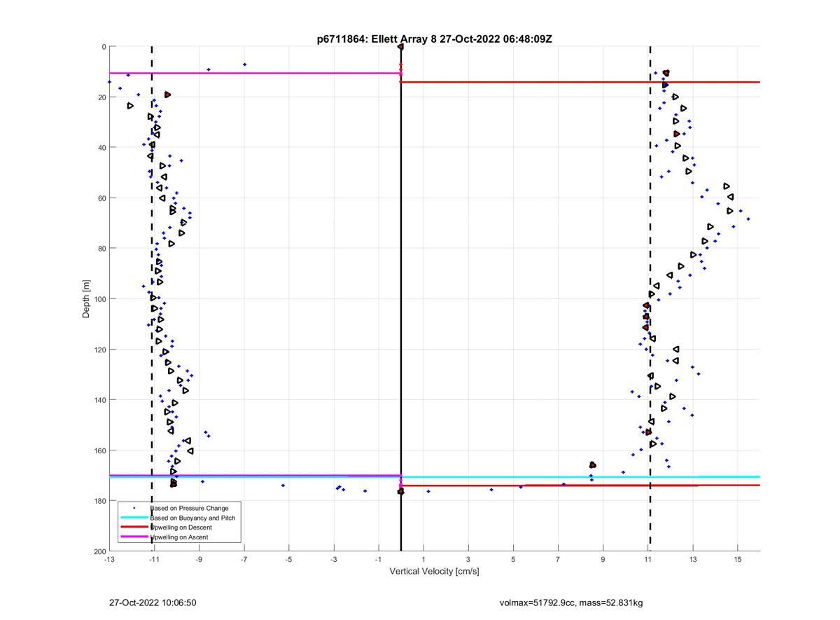
Task: Click red-filled marker at surface on zero line
Action: [400, 46]
